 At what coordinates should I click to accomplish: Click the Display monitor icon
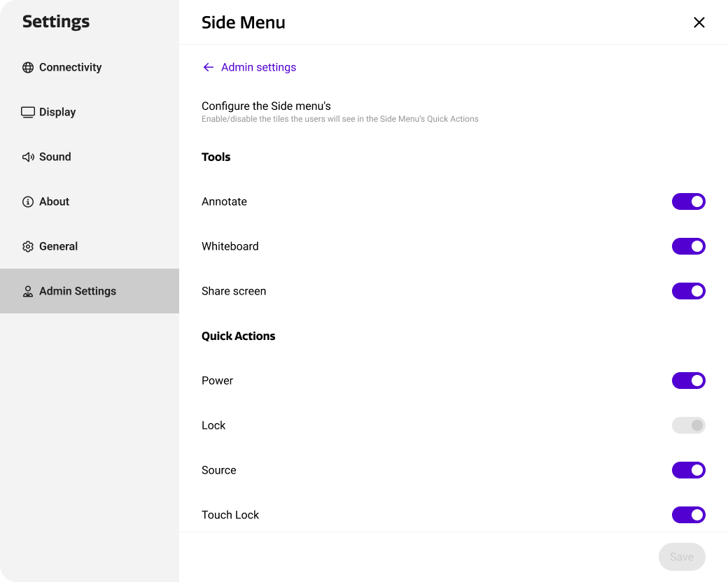pos(28,112)
